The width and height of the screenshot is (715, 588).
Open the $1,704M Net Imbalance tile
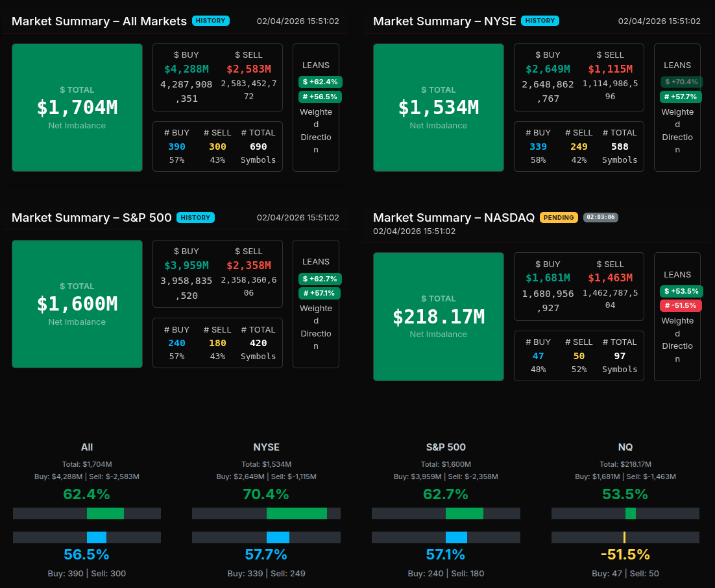coord(77,108)
